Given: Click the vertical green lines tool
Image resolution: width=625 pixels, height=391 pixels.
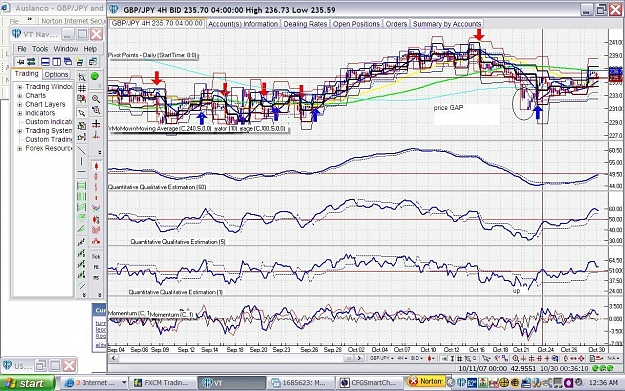Looking at the screenshot, I should coord(82,196).
